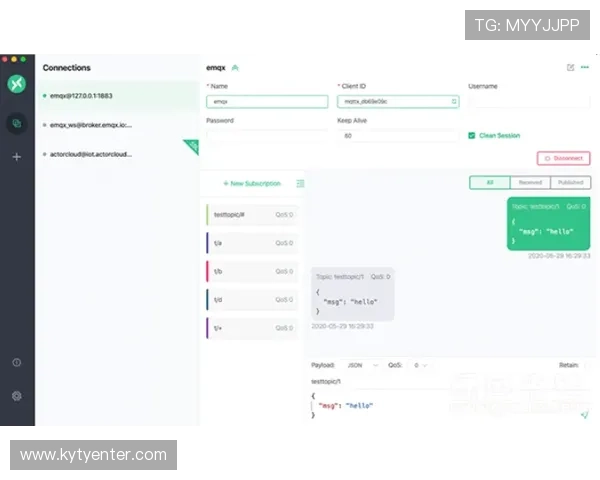Click the Disconnect button
600x480 pixels.
point(564,158)
